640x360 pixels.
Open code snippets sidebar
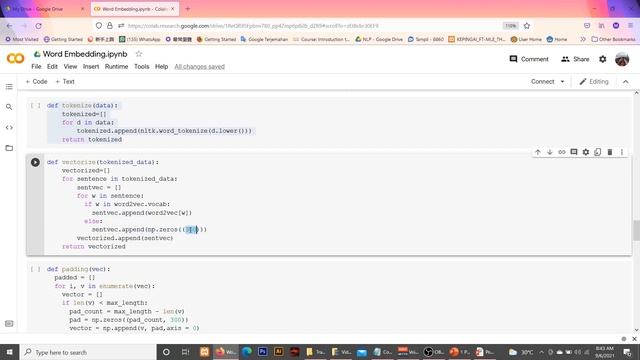click(x=9, y=128)
